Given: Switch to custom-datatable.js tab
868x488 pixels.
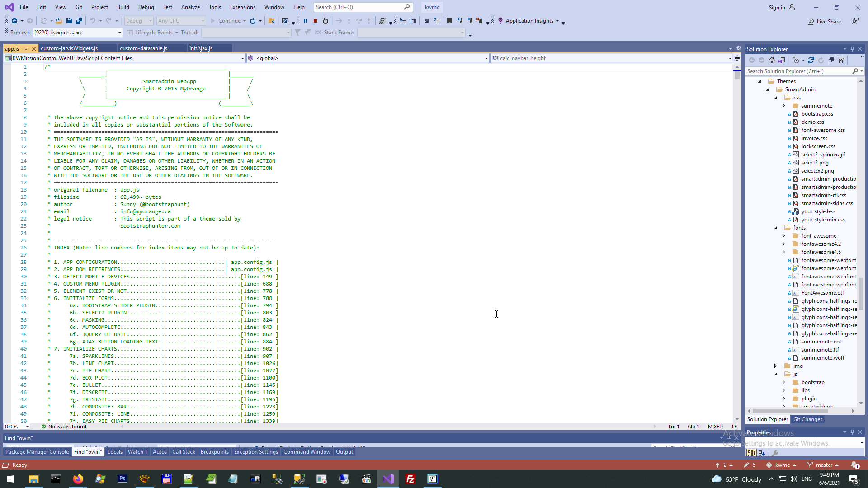Looking at the screenshot, I should coord(144,48).
